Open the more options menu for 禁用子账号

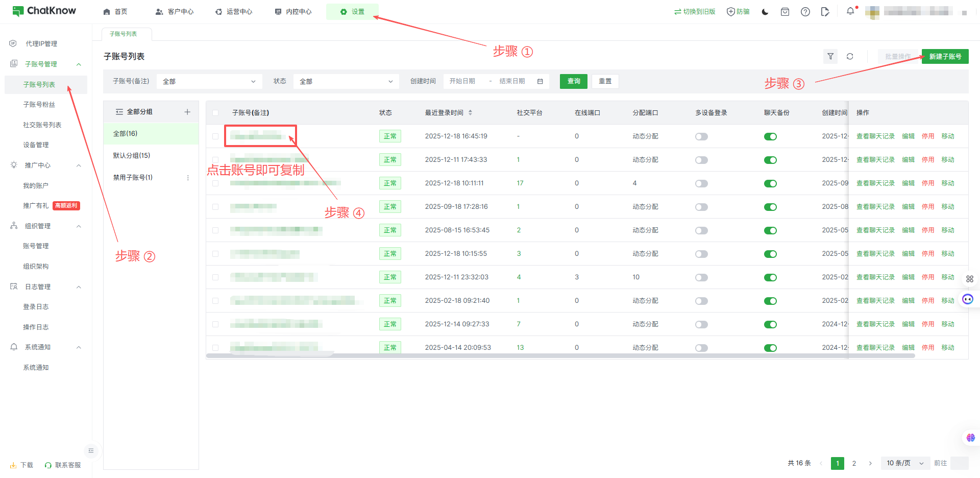click(188, 178)
